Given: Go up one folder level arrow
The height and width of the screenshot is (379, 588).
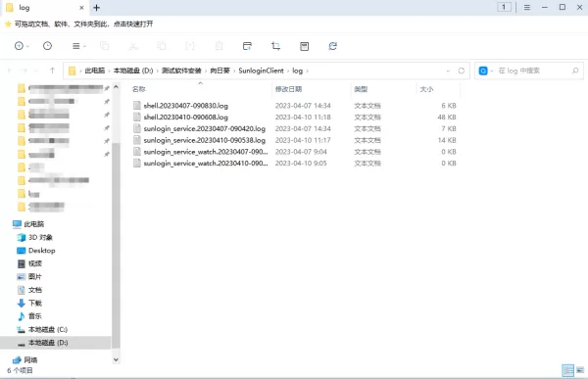Looking at the screenshot, I should point(52,71).
